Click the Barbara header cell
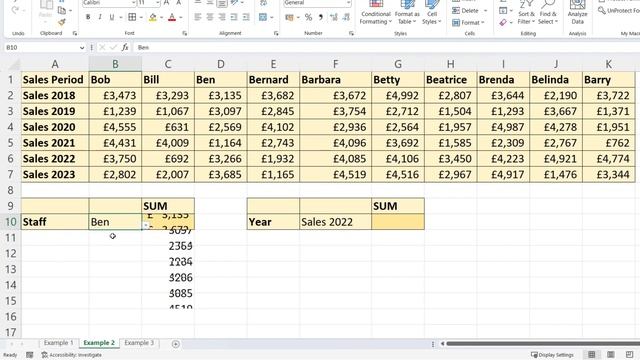This screenshot has width=640, height=360. [x=336, y=80]
